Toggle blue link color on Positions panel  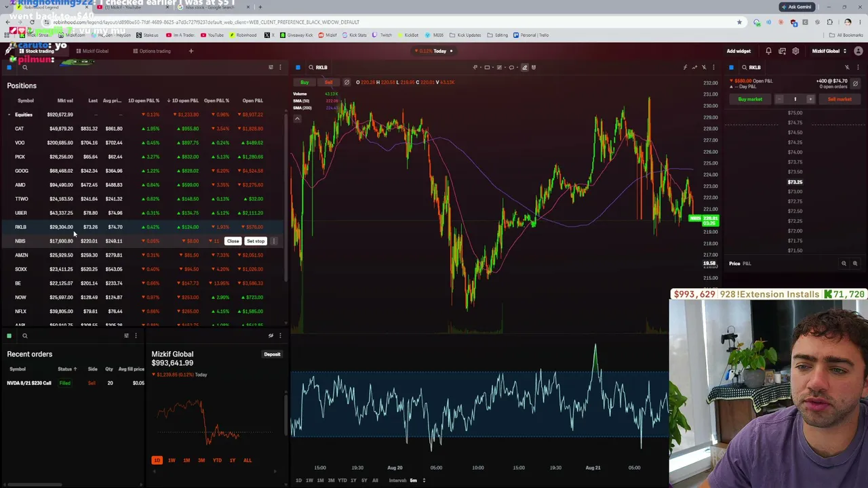pyautogui.click(x=9, y=67)
